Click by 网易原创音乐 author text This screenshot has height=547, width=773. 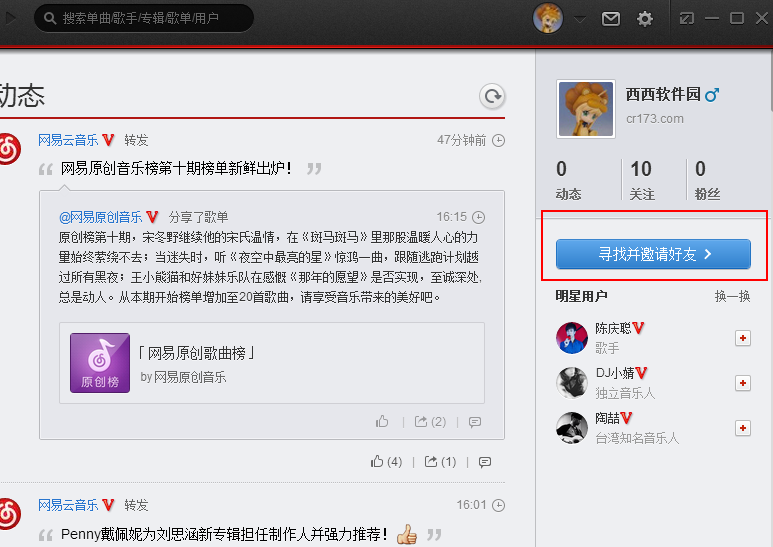[183, 377]
